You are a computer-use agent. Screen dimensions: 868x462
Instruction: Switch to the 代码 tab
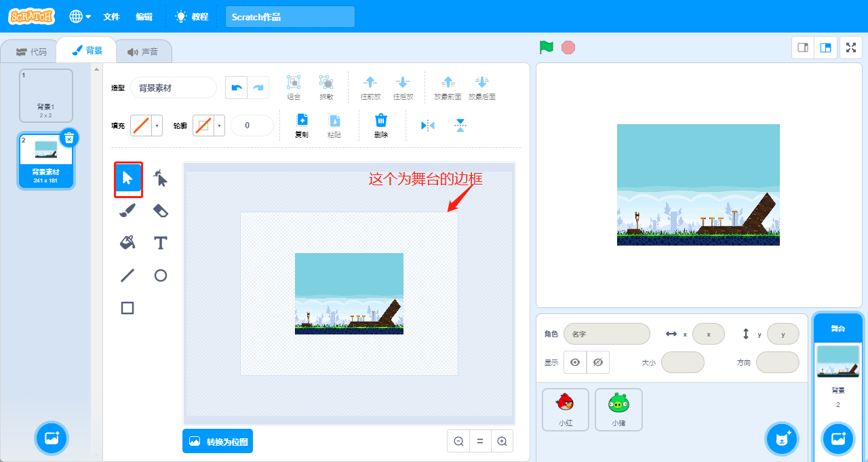(31, 52)
